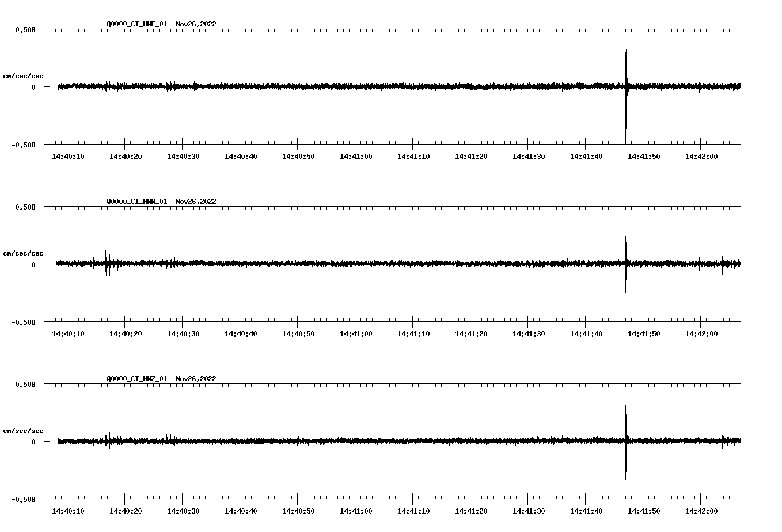Click the zero axis label on the HNN plot
The width and height of the screenshot is (782, 532).
(33, 265)
